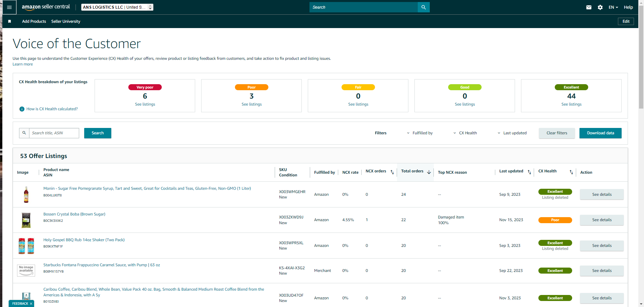The height and width of the screenshot is (307, 644).
Task: Expand the Last updated filter
Action: [512, 133]
